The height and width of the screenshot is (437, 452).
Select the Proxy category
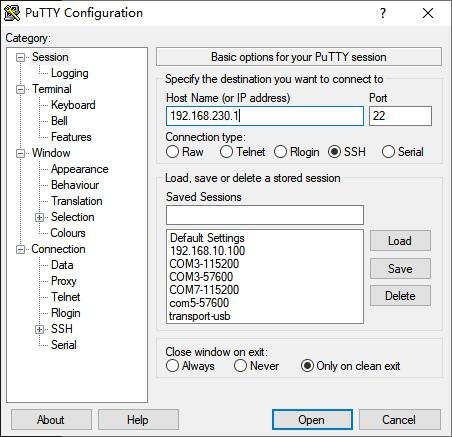point(64,281)
